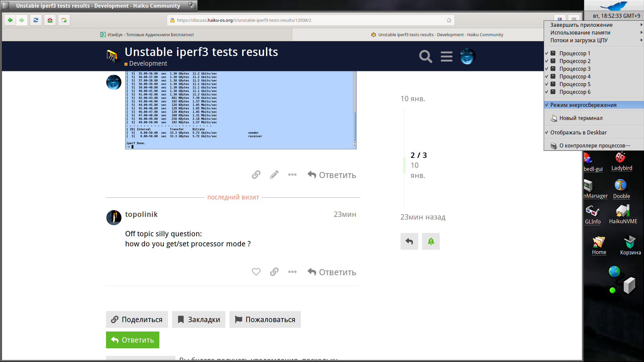This screenshot has width=644, height=362.
Task: Open the browser hamburger menu button
Action: 574,19
